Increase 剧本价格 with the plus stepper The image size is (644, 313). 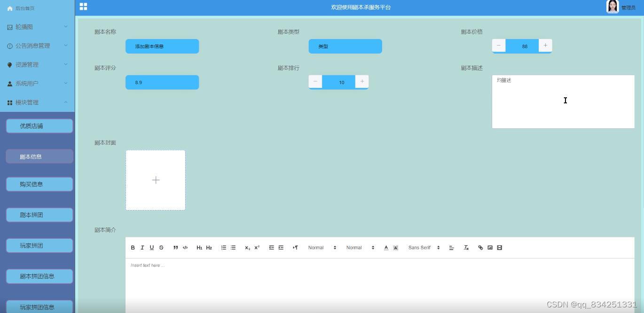(545, 46)
